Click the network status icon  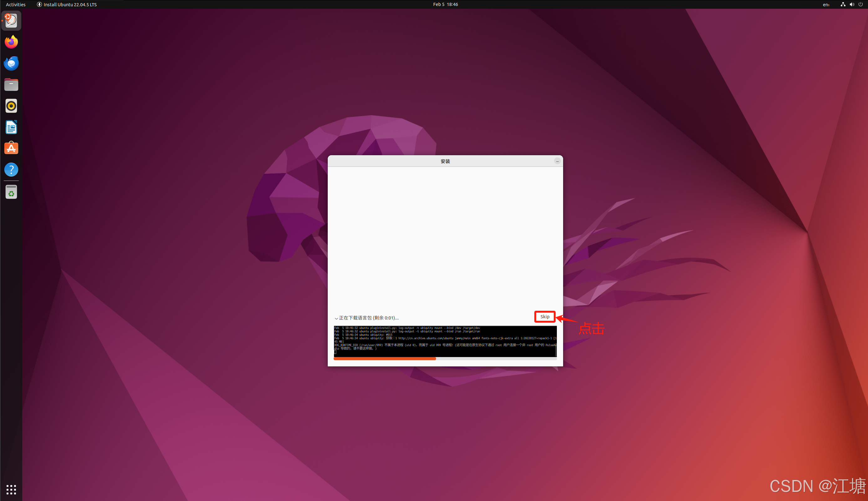coord(843,4)
